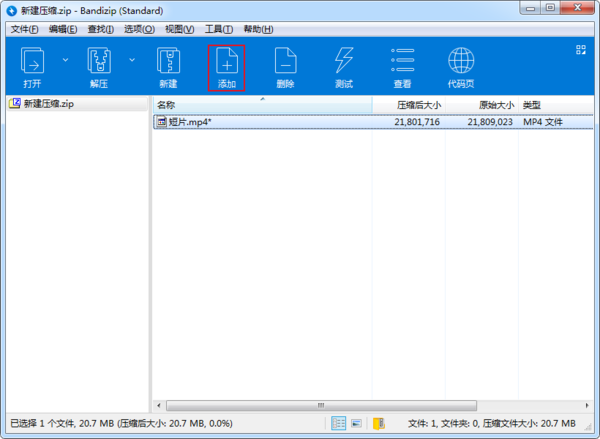The height and width of the screenshot is (439, 600).
Task: Close the Bandizip window
Action: tap(578, 8)
